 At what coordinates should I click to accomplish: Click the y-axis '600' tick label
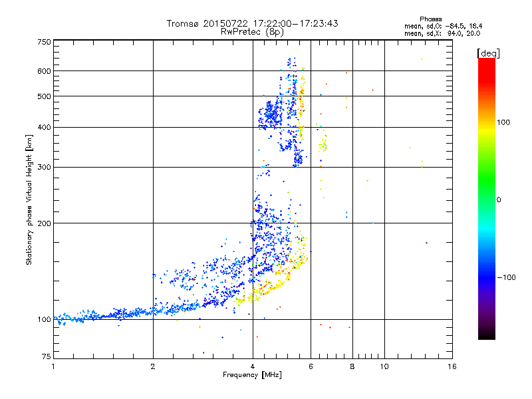(44, 71)
